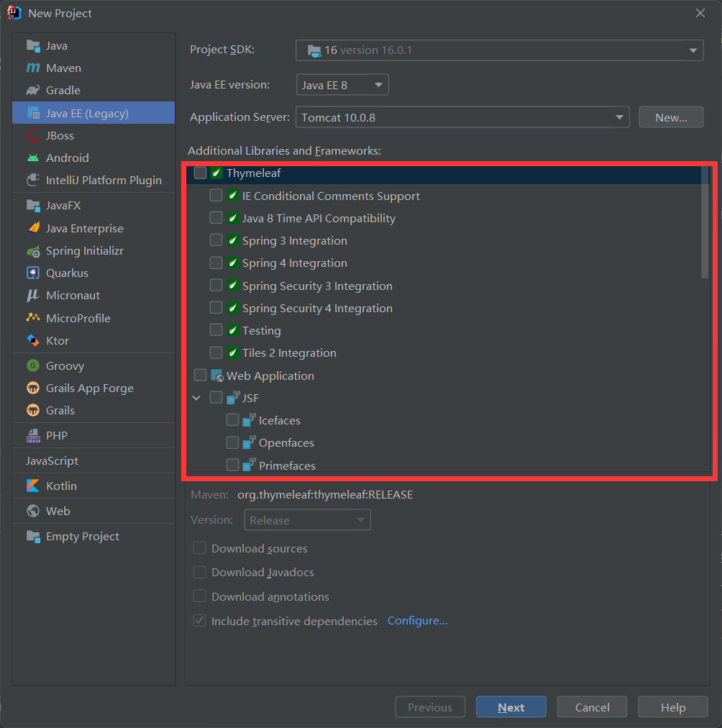Close the New Project dialog
Image resolution: width=722 pixels, height=728 pixels.
(700, 13)
